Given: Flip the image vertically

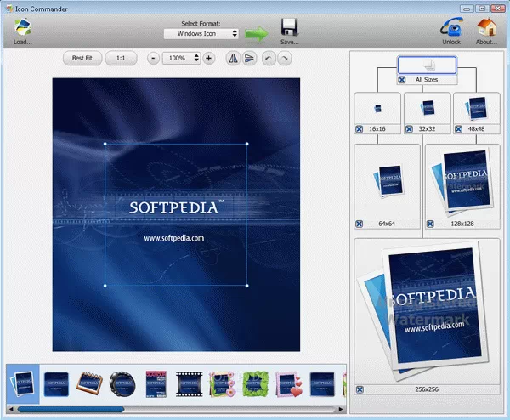Looking at the screenshot, I should click(250, 59).
